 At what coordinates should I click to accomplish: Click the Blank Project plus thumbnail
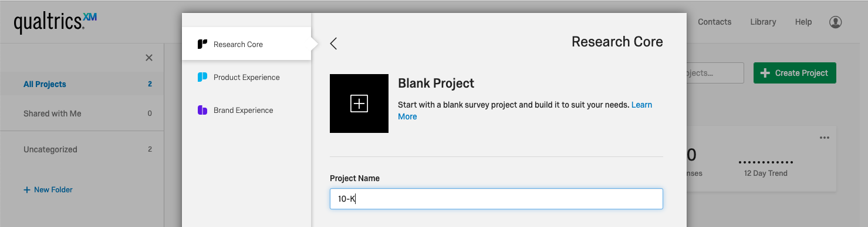point(359,104)
